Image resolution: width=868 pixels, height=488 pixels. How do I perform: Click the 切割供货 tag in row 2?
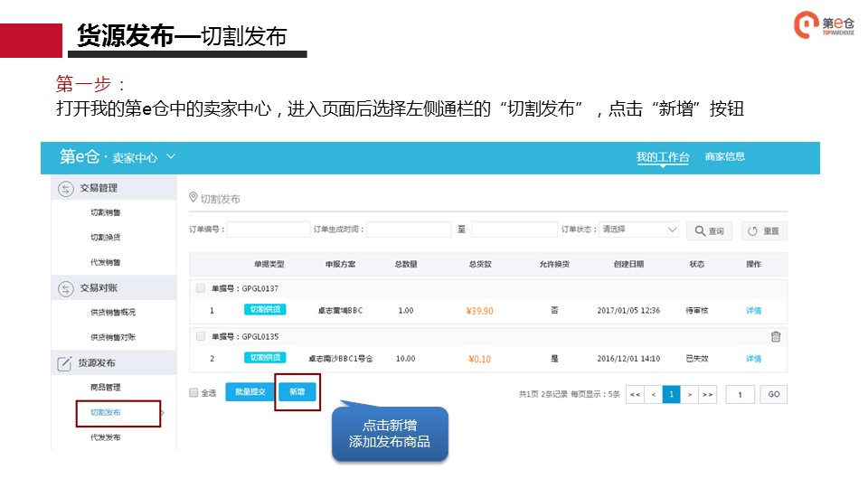265,358
